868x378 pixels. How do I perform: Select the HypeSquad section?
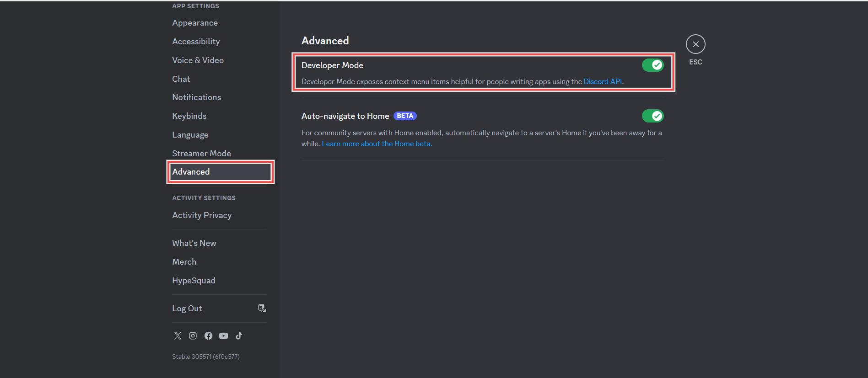click(x=194, y=280)
